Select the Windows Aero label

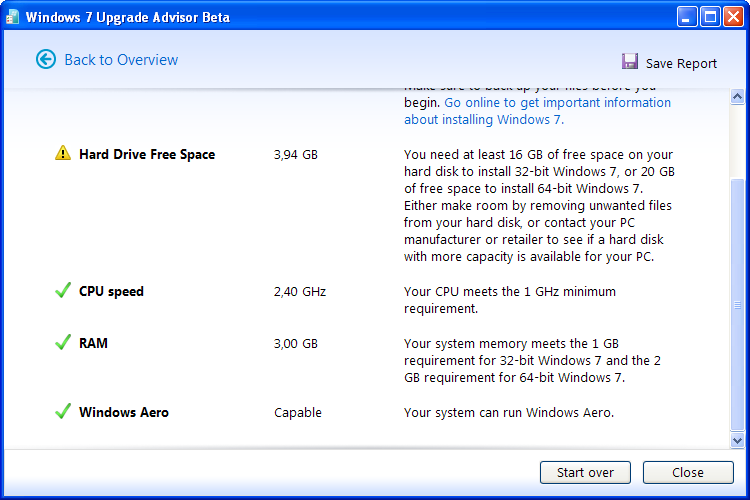pyautogui.click(x=124, y=412)
